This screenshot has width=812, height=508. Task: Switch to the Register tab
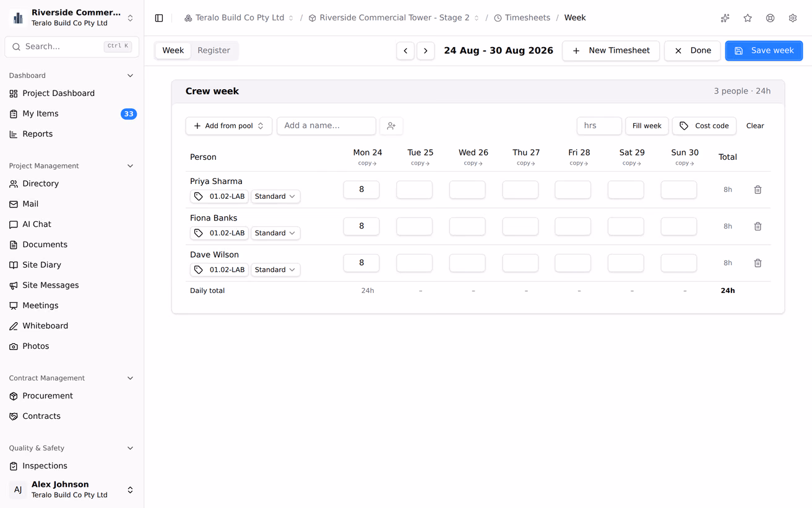[214, 51]
